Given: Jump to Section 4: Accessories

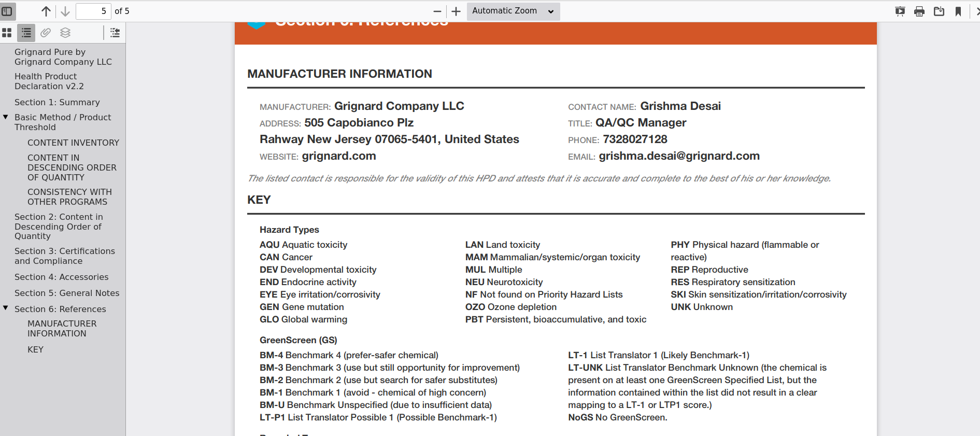Looking at the screenshot, I should click(x=62, y=277).
